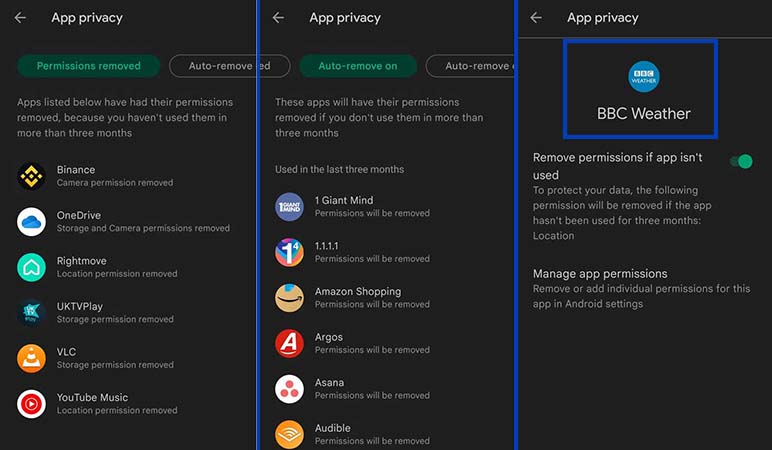Tap the 1 Giant Mind icon

click(x=290, y=207)
